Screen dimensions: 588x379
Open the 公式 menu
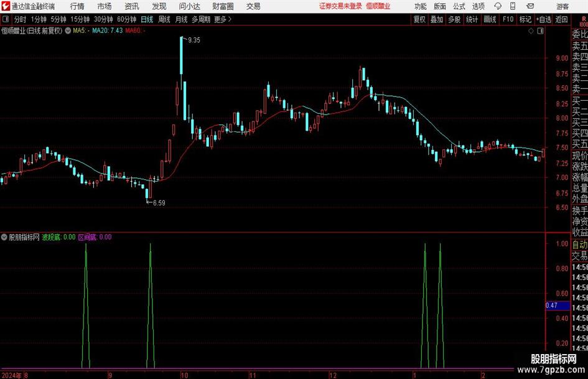pos(459,6)
